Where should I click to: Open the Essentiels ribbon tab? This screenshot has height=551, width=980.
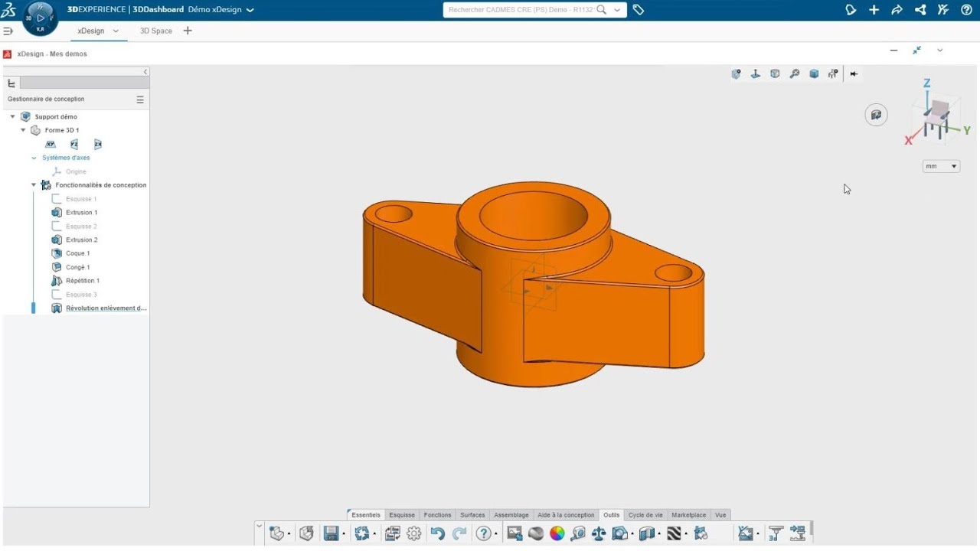[x=365, y=515]
